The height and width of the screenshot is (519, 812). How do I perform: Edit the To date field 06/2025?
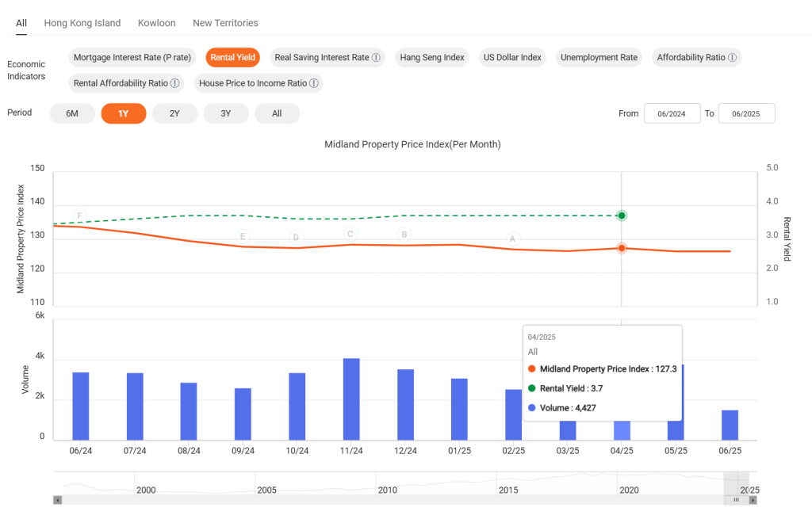[x=746, y=113]
